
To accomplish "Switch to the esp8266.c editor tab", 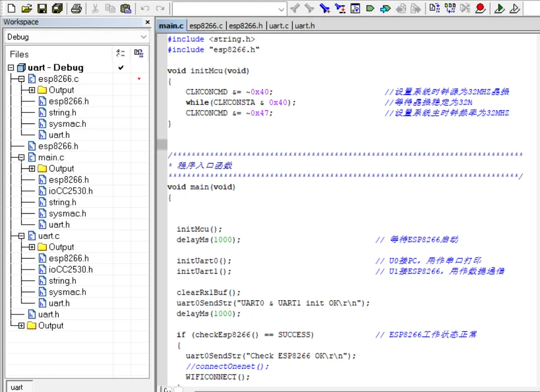I will pos(206,26).
